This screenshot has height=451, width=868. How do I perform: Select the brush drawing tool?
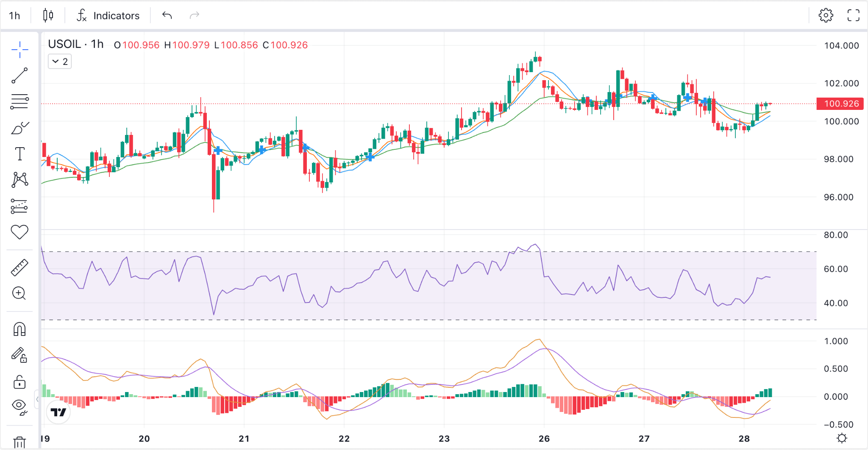pos(19,128)
